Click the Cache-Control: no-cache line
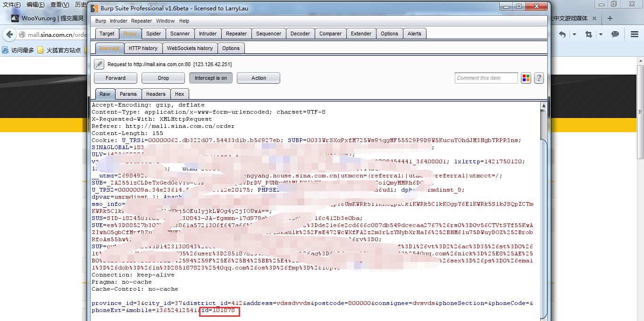Viewport: 644px width, 321px height. (134, 289)
